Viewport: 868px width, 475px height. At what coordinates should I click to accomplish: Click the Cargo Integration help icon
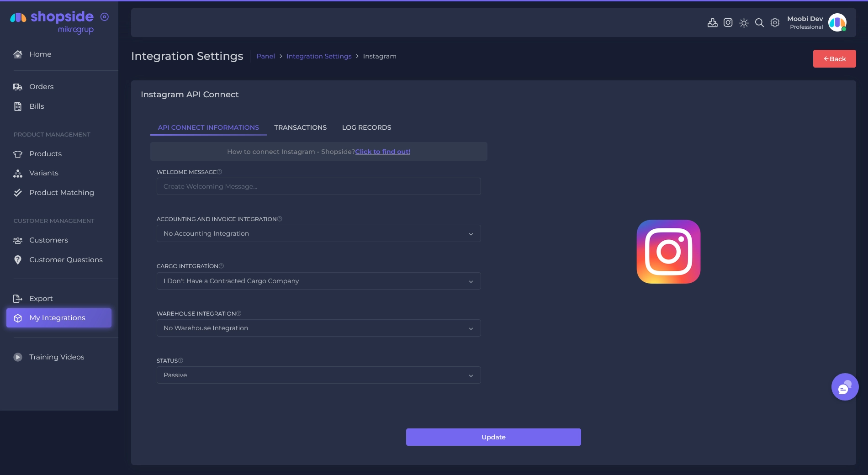pos(221,266)
